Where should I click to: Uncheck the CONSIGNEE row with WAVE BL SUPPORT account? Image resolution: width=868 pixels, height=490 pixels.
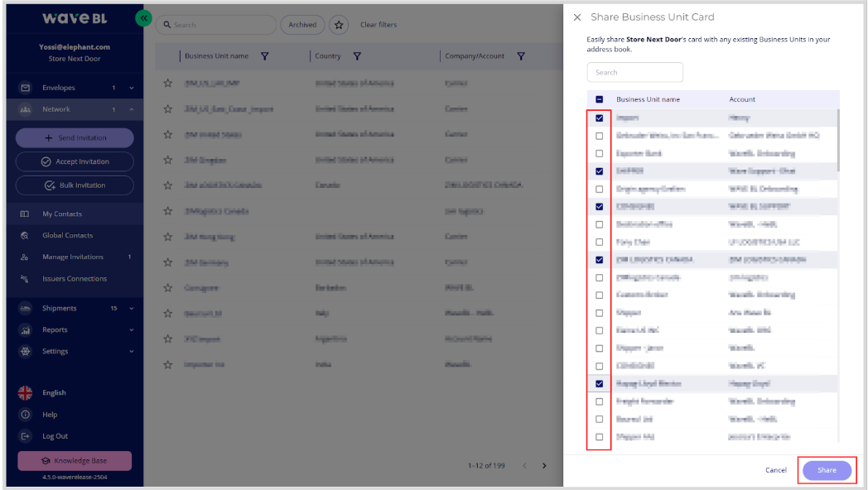click(599, 207)
